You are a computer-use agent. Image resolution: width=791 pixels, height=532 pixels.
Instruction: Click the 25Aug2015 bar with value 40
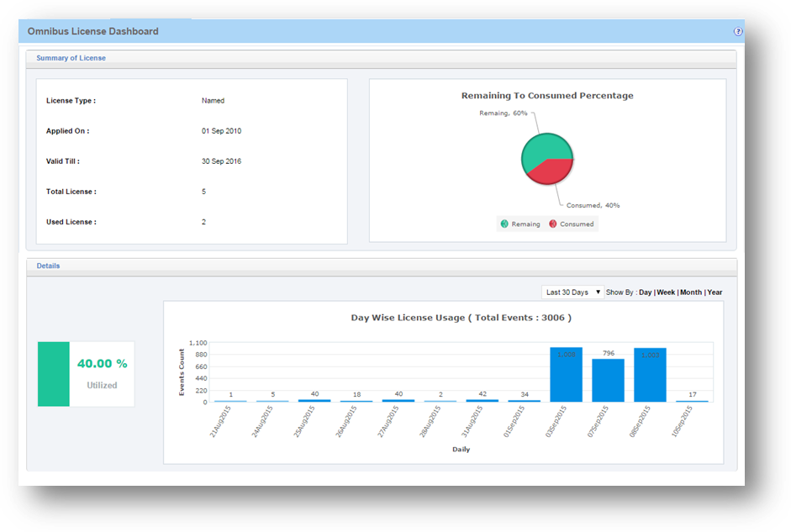click(314, 400)
